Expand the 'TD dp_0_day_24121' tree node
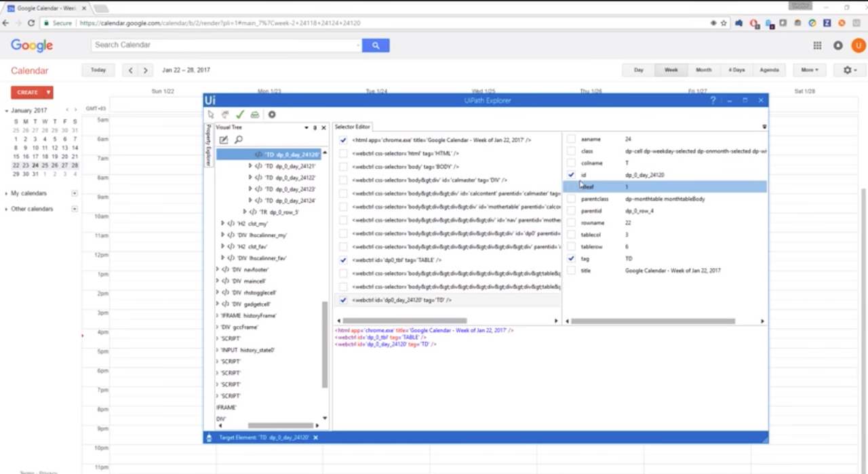The height and width of the screenshot is (474, 868). pos(250,166)
